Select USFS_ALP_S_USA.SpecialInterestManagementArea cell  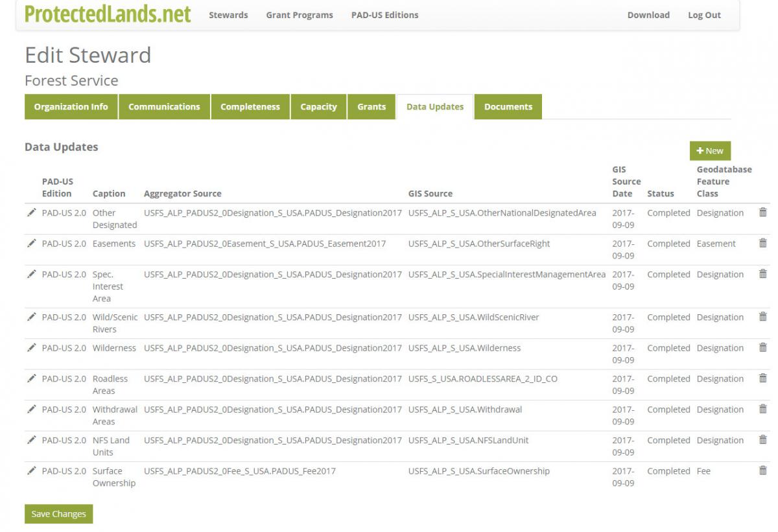507,274
